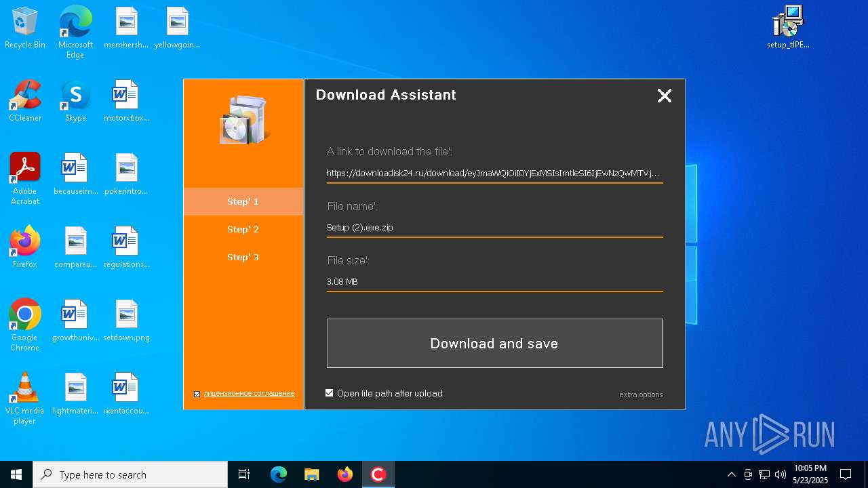This screenshot has height=488, width=868.
Task: Open Skype desktop shortcut
Action: 75,101
